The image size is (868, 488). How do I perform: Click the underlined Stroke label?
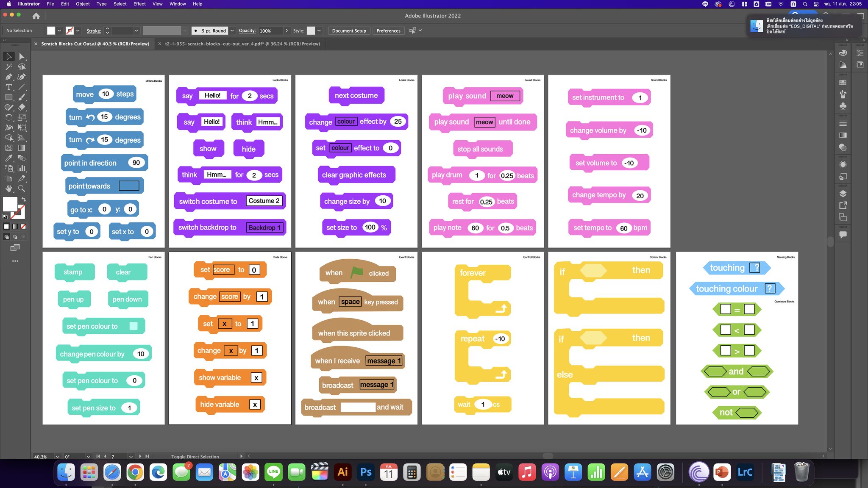coord(94,30)
